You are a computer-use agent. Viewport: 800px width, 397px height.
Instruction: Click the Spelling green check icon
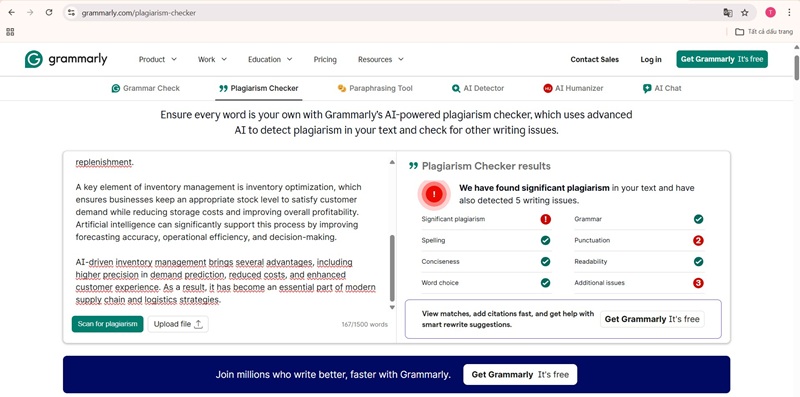[x=545, y=240]
